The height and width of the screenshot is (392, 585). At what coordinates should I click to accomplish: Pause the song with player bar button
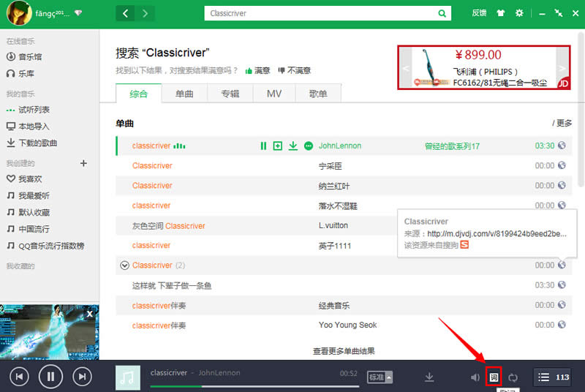click(50, 377)
